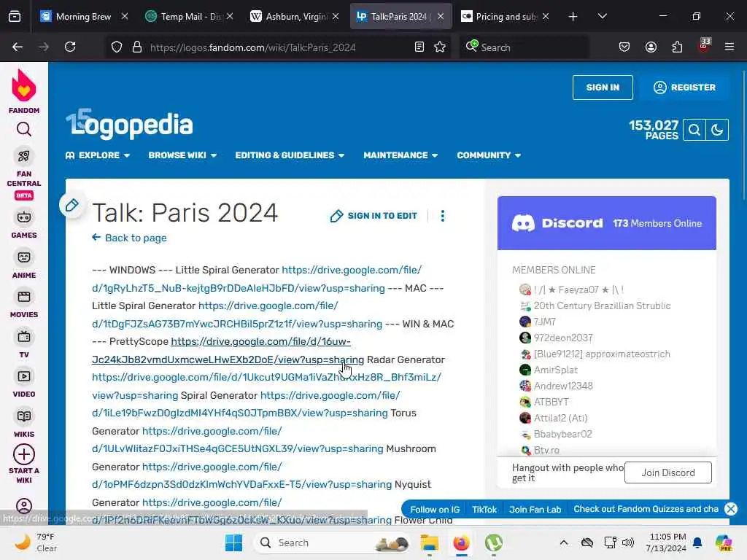Toggle reader view icon in address bar

click(419, 47)
